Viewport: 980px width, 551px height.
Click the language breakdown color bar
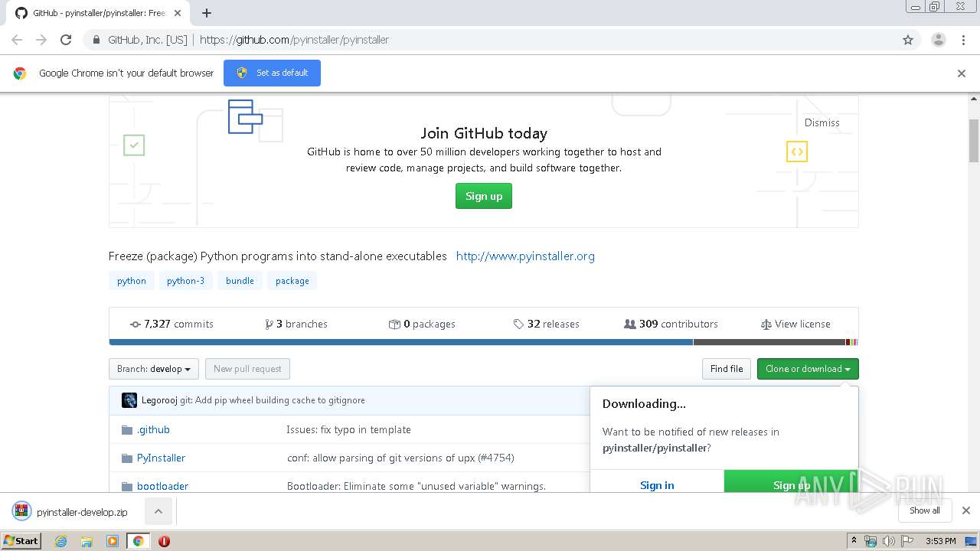(484, 342)
